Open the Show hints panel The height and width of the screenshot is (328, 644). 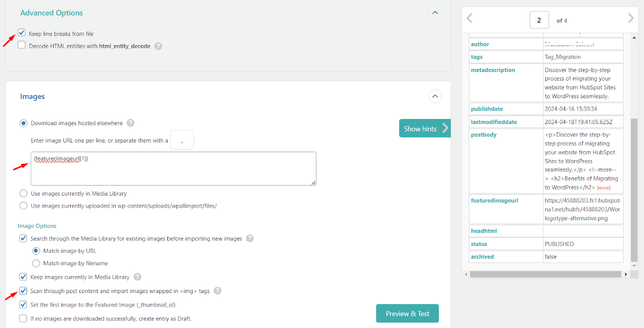425,129
